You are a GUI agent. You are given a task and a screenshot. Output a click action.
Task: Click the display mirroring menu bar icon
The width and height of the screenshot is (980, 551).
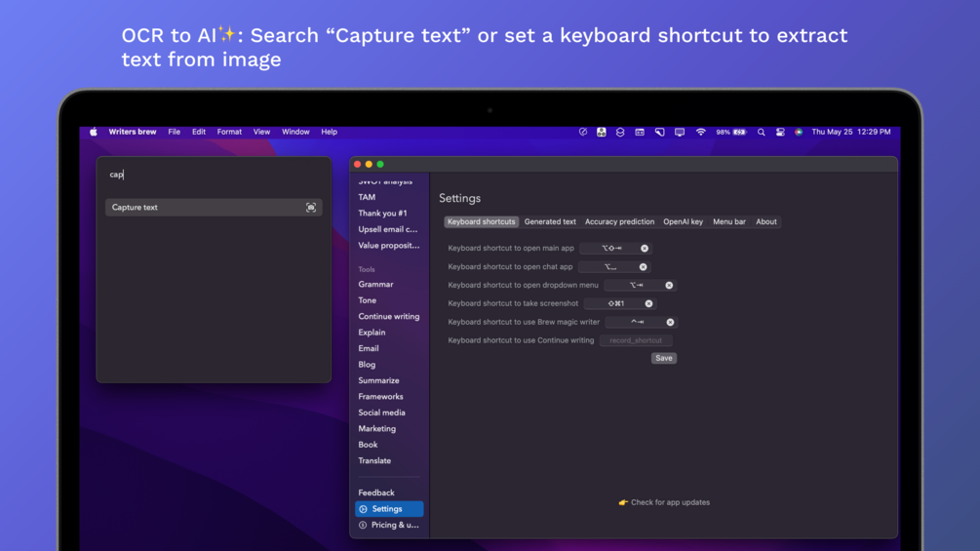tap(680, 133)
